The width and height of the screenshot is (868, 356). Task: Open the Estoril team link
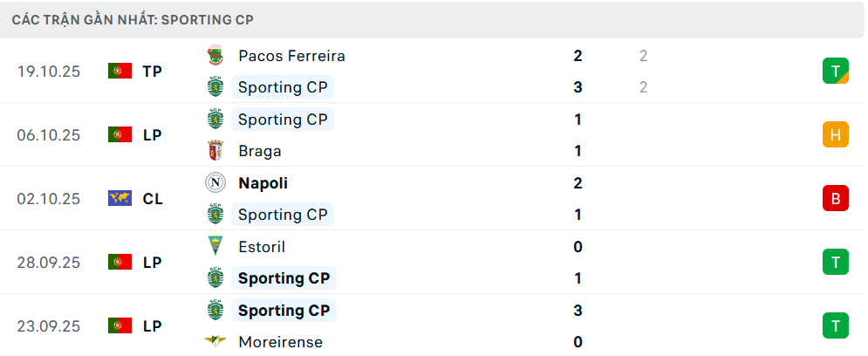click(x=262, y=247)
